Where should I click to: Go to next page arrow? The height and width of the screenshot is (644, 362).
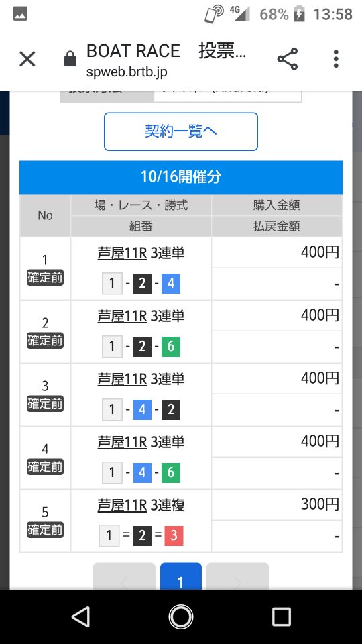tap(237, 577)
